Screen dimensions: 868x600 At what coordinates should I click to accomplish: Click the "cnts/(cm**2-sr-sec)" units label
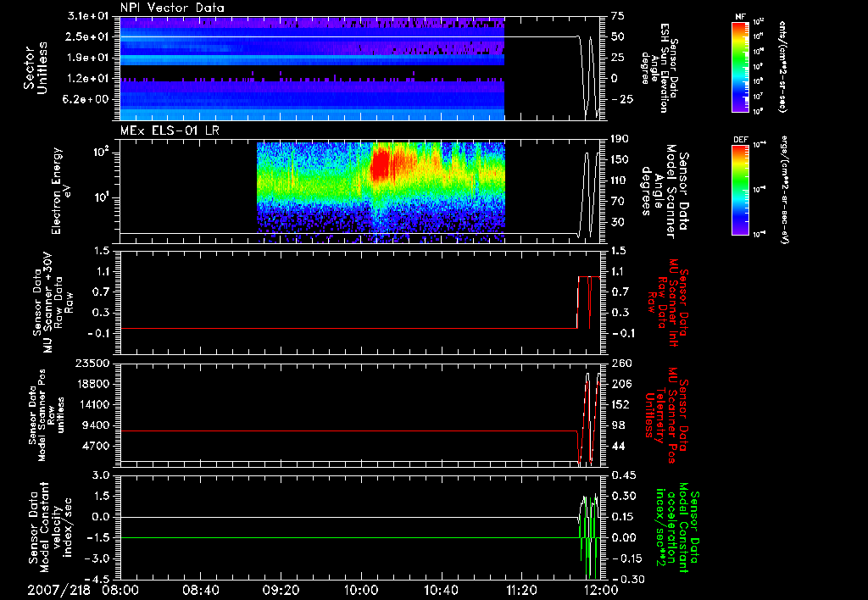(782, 66)
